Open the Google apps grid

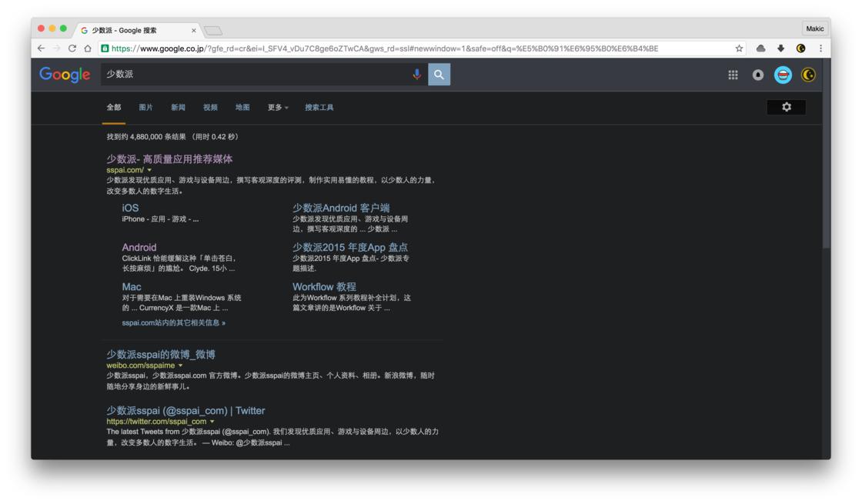(x=733, y=75)
